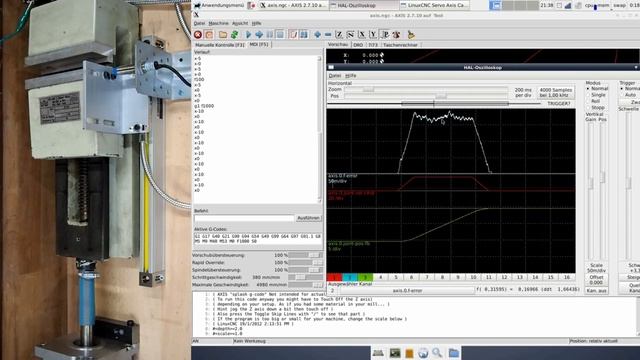Toggle the machine power icon

(x=209, y=35)
